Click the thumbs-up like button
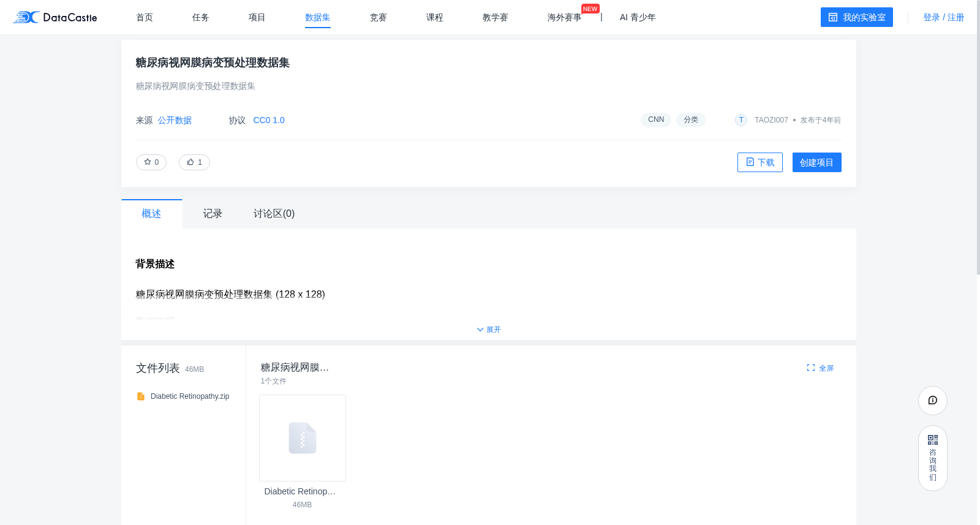The height and width of the screenshot is (525, 980). (x=194, y=162)
